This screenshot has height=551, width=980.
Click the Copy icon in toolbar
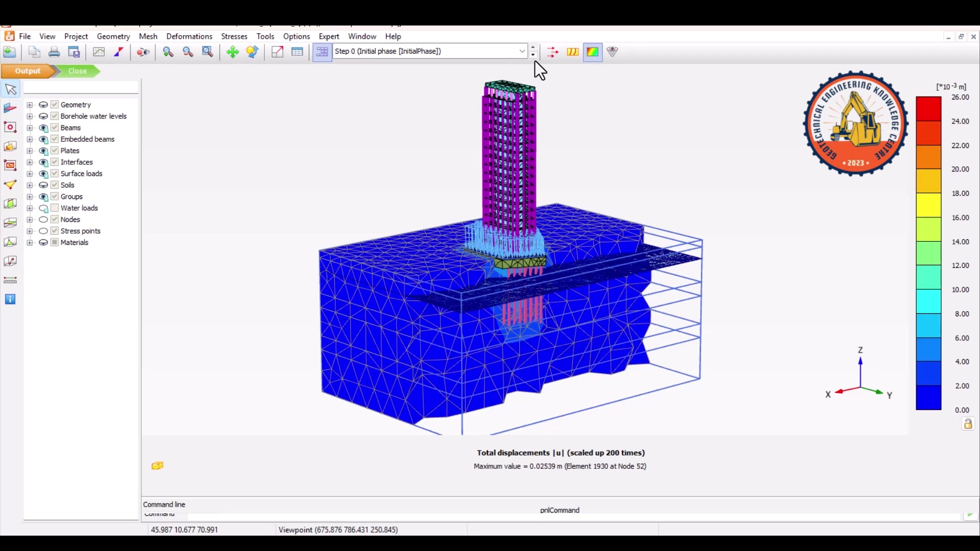(34, 52)
